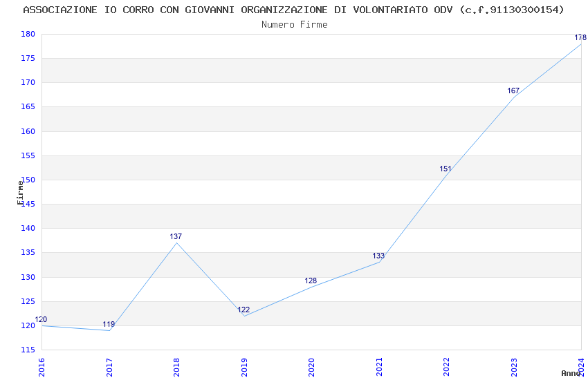Viewport: 588px width, 380px height.
Task: Click y-axis value 115
Action: (x=28, y=350)
